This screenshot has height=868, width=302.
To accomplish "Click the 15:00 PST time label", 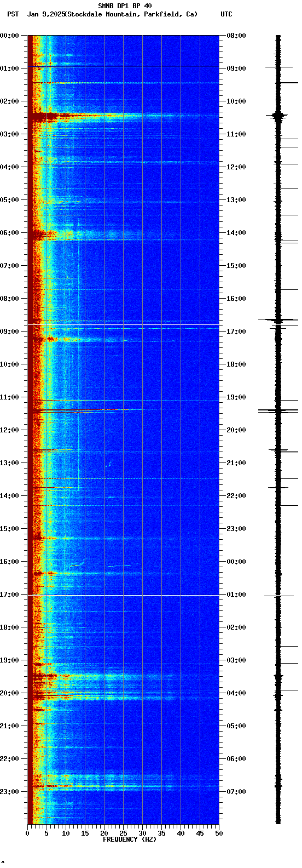I will (x=9, y=529).
